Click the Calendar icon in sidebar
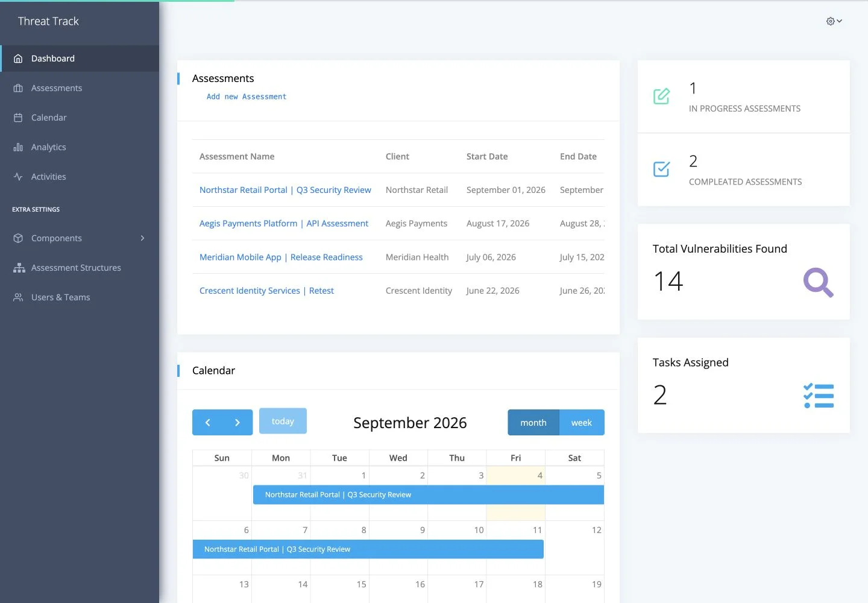The height and width of the screenshot is (603, 868). pyautogui.click(x=18, y=118)
